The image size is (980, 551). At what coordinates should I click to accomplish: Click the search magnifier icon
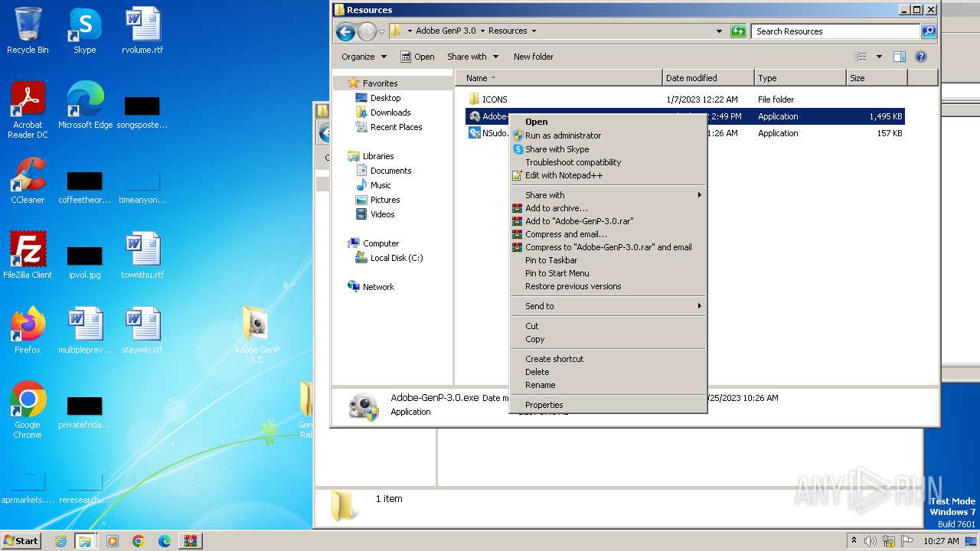(x=929, y=31)
